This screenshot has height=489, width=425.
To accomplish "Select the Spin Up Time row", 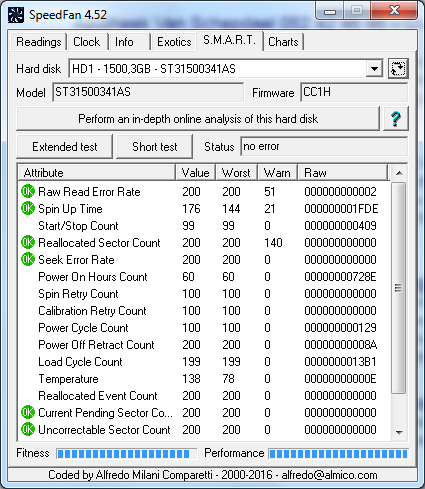I will coord(204,209).
